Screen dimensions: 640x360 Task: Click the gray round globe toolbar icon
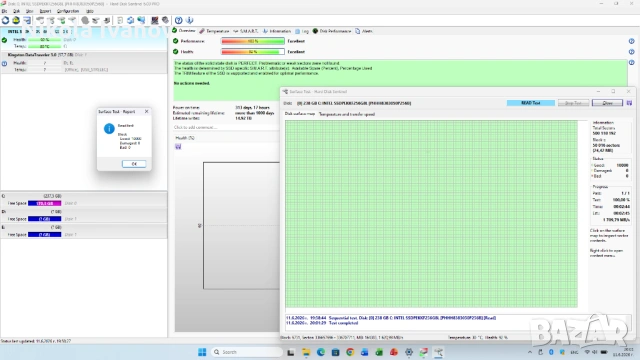coord(85,20)
